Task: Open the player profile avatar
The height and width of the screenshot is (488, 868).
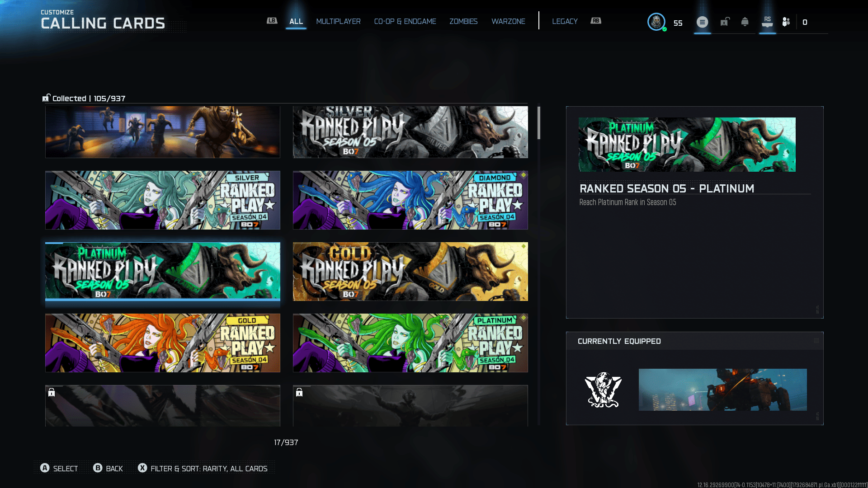Action: point(656,22)
